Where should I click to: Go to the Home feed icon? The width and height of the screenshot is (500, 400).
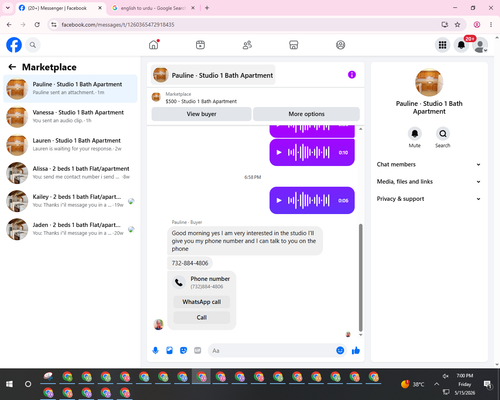point(154,45)
